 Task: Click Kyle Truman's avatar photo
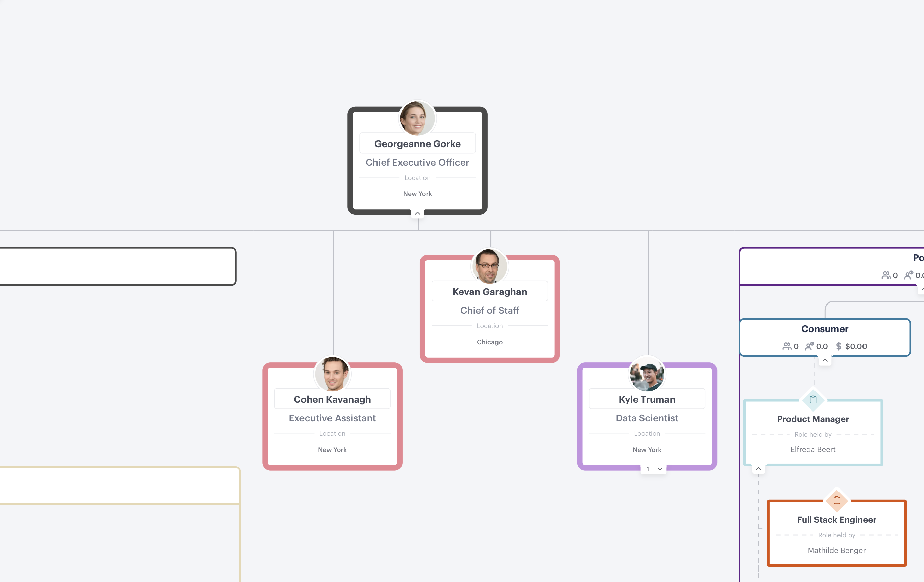pos(647,374)
